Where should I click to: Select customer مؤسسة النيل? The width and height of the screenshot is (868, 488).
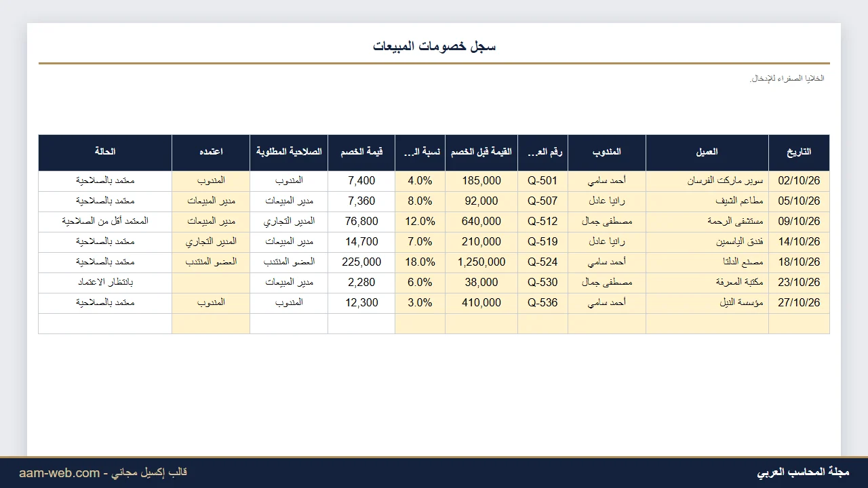(x=707, y=303)
